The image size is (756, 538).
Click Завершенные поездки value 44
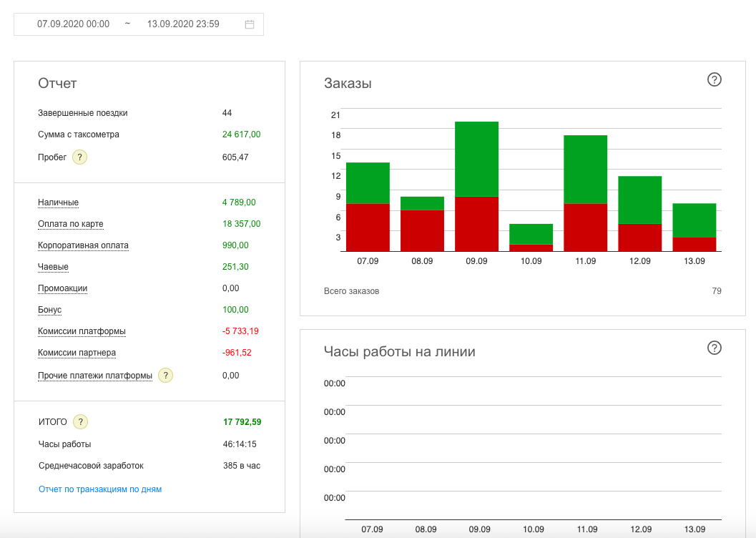(x=227, y=113)
